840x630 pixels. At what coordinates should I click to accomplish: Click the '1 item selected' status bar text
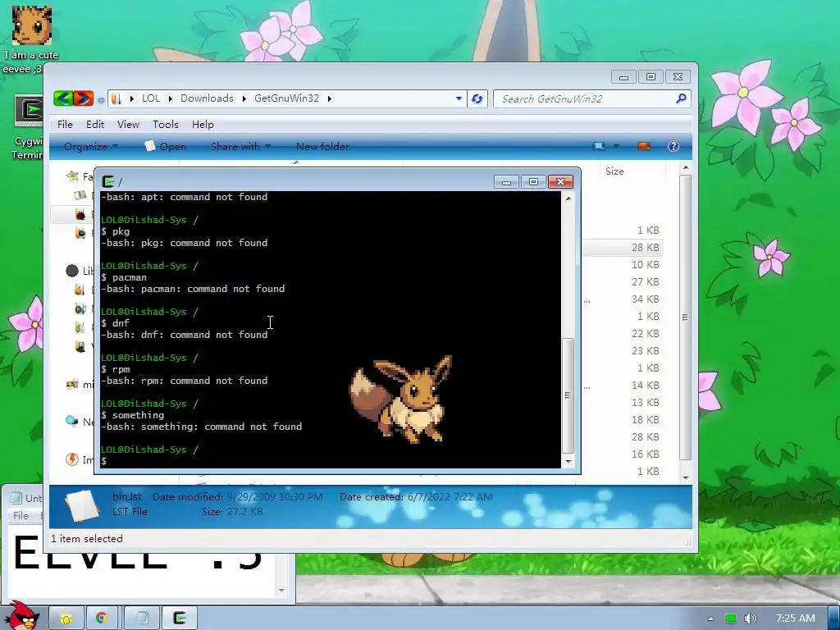click(87, 539)
